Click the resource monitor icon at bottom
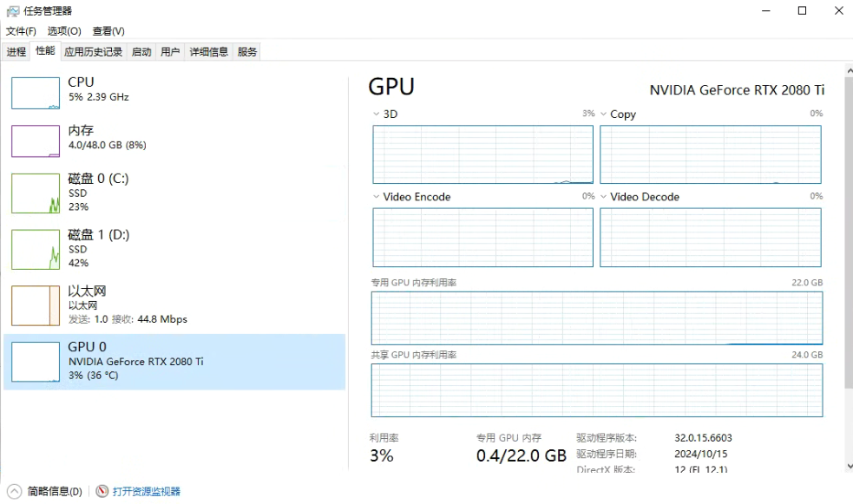This screenshot has height=504, width=853. click(102, 491)
